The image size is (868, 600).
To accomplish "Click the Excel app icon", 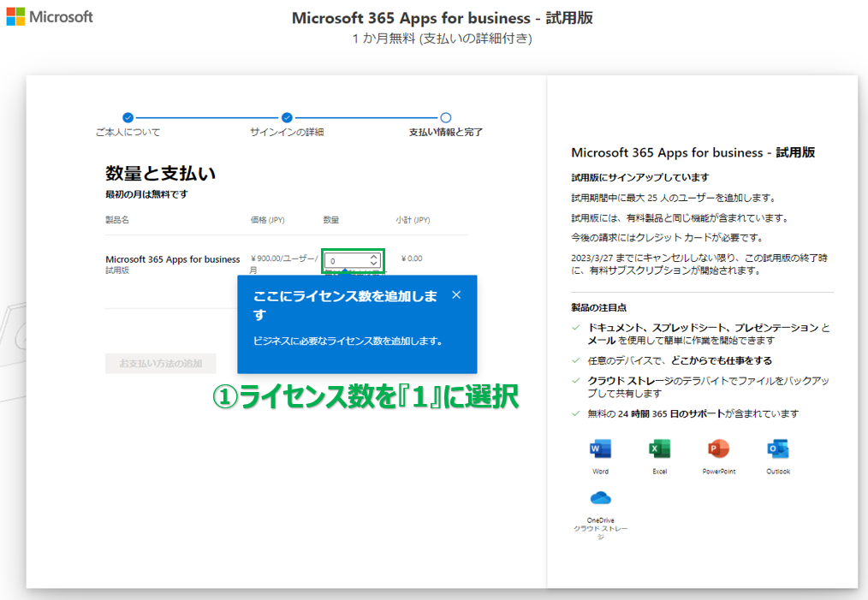I will coord(659,449).
